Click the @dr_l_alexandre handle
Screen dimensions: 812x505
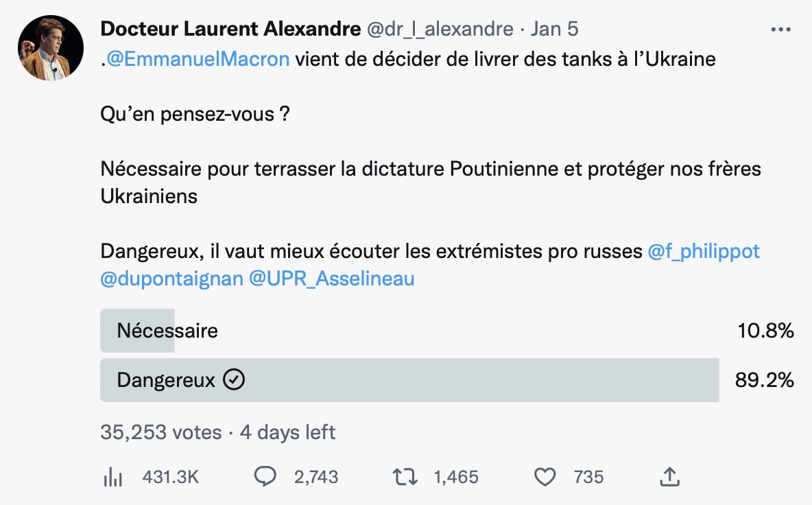(440, 29)
